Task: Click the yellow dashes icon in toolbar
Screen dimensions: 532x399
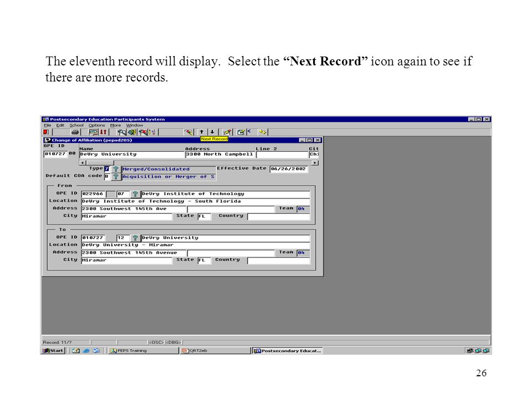Action: [262, 132]
